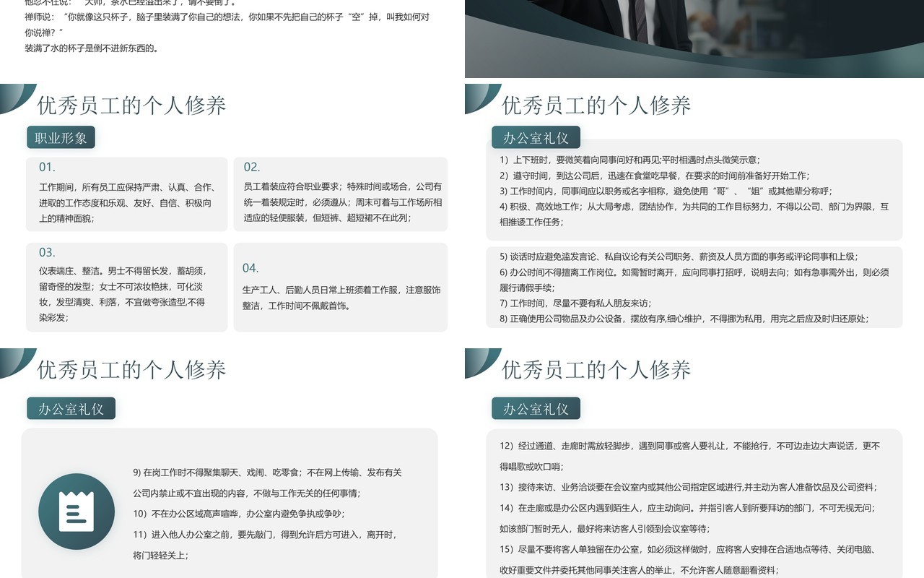Click the paragraph starting 工作期间，所有员工应保持严肃
Image resolution: width=924 pixels, height=578 pixels.
tap(126, 202)
